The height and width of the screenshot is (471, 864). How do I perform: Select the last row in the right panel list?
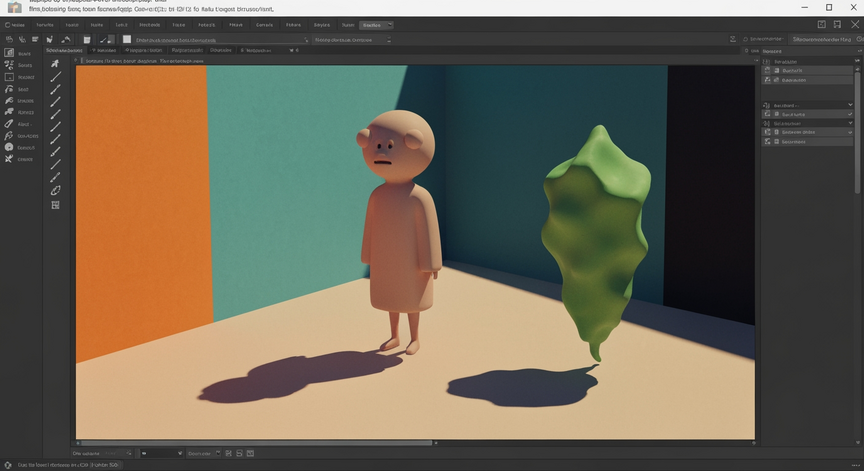[x=808, y=142]
